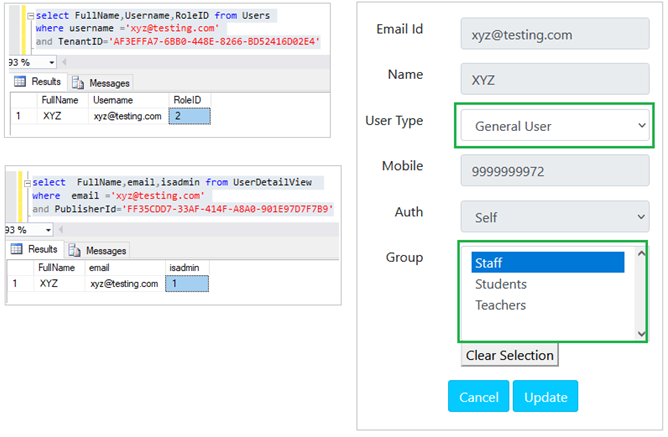Viewport: 668px width, 437px height.
Task: Click the Clear Selection button
Action: (510, 355)
